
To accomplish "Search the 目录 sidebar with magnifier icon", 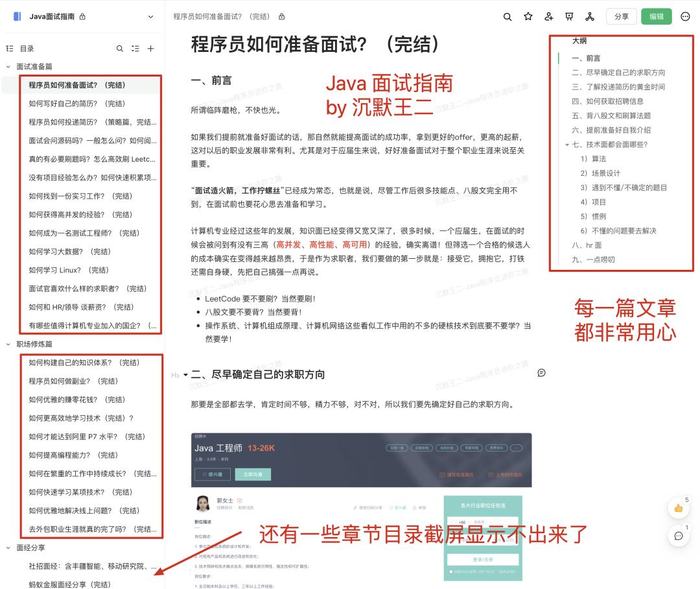I will [x=120, y=49].
